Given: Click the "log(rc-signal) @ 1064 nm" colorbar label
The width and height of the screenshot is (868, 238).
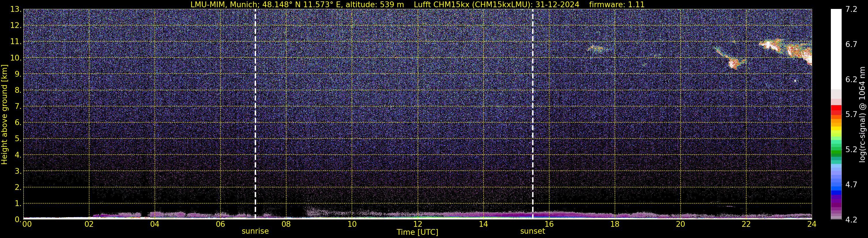Looking at the screenshot, I should coord(862,114).
